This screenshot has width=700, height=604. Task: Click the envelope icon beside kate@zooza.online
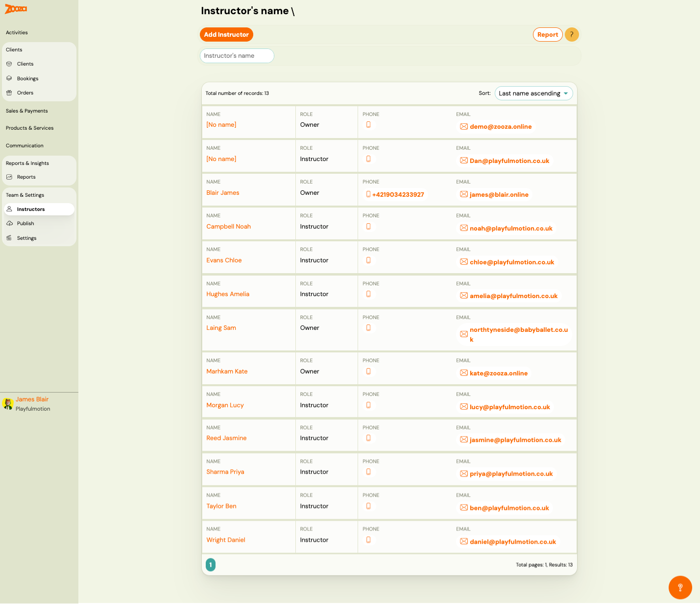click(464, 372)
